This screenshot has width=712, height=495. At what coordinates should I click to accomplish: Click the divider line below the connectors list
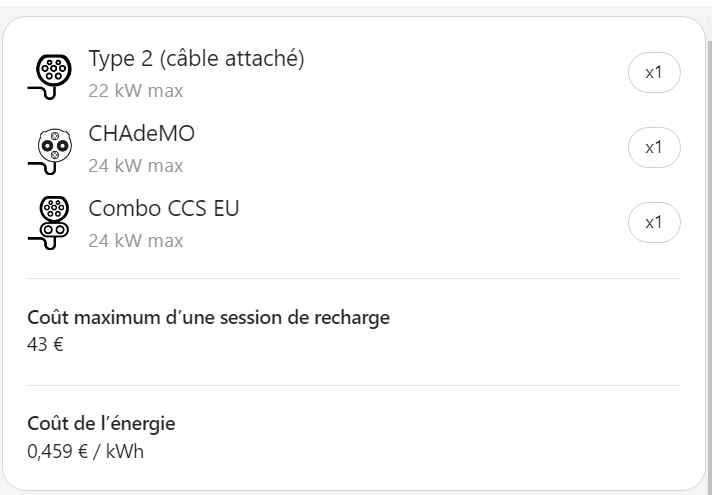point(354,278)
